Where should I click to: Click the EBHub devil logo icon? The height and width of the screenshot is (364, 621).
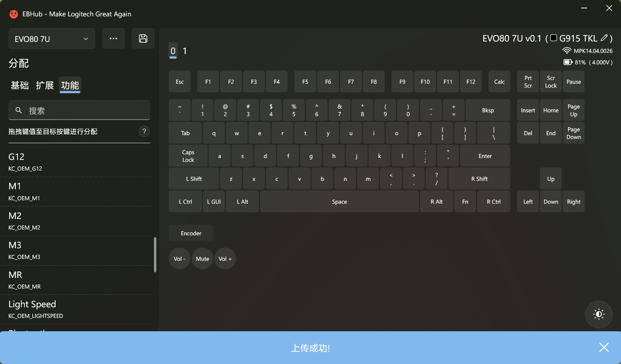pyautogui.click(x=14, y=14)
